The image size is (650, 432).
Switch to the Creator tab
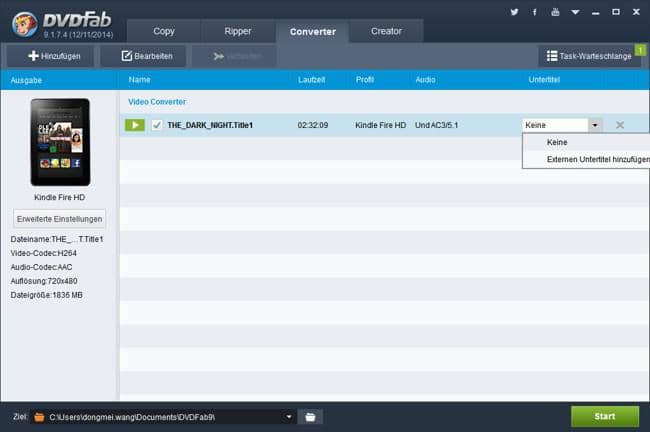click(x=386, y=31)
